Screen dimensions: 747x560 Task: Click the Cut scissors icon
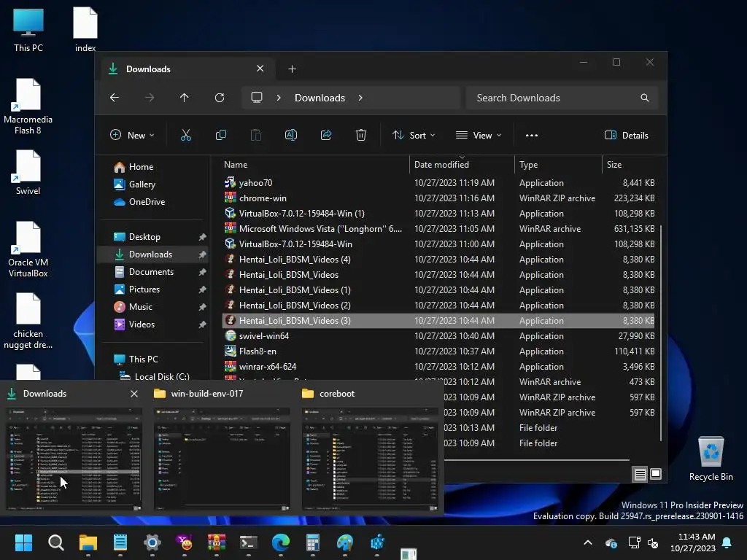point(186,135)
